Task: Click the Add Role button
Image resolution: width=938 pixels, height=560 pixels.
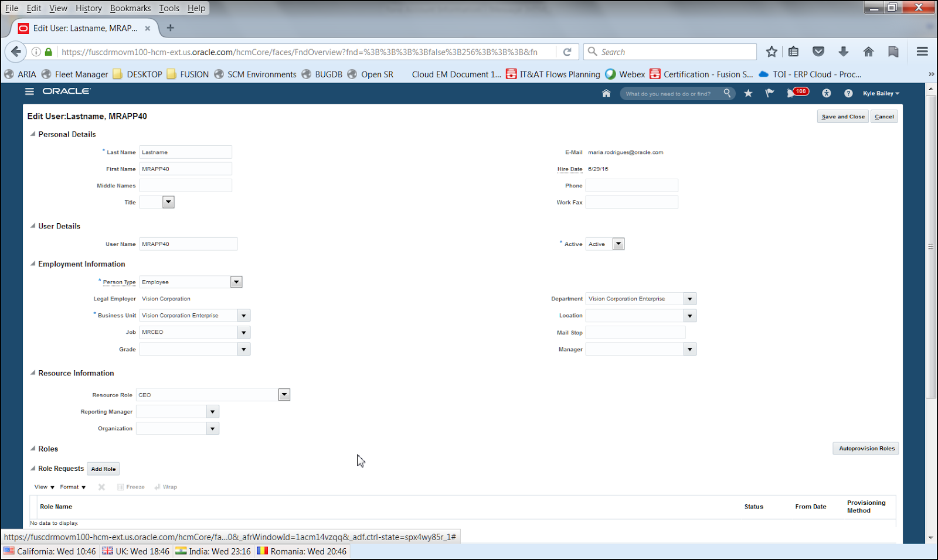Action: click(x=103, y=469)
